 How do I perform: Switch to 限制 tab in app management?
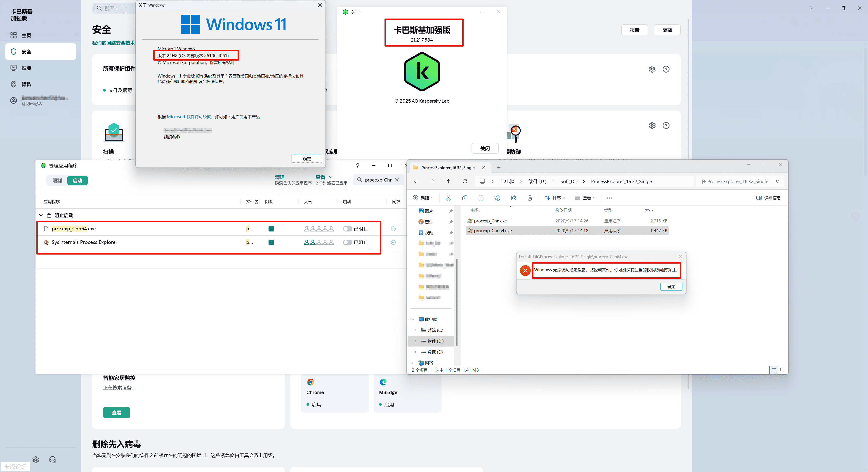pos(57,181)
